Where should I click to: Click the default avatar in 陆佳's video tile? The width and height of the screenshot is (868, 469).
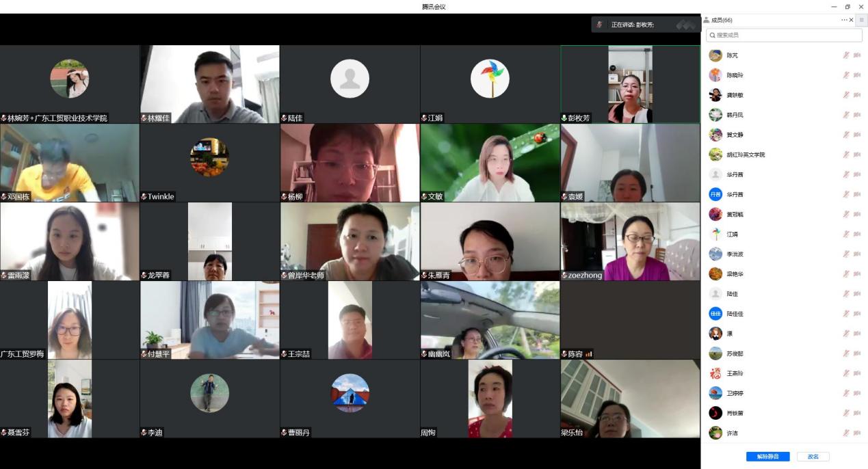pyautogui.click(x=350, y=79)
